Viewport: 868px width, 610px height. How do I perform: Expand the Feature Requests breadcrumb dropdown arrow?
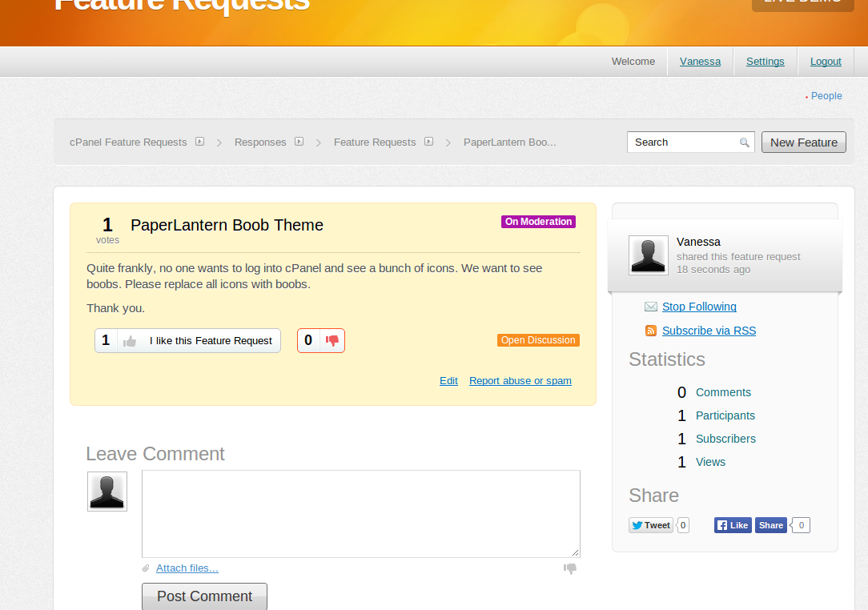[x=428, y=142]
